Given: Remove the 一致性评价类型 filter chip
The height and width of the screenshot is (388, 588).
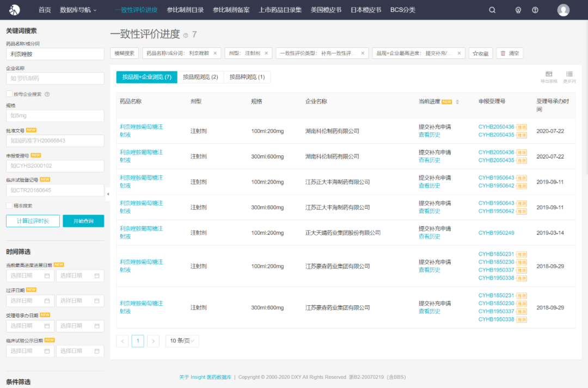Looking at the screenshot, I should tap(363, 53).
